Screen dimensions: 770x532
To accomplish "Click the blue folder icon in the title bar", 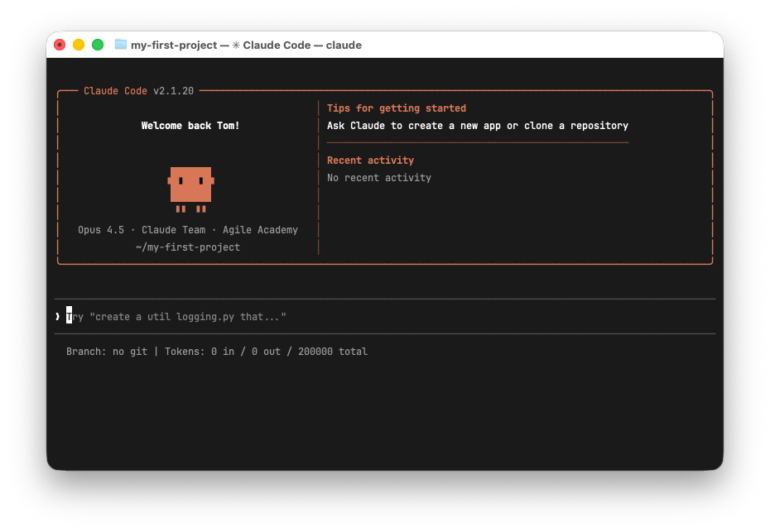I will [x=121, y=45].
